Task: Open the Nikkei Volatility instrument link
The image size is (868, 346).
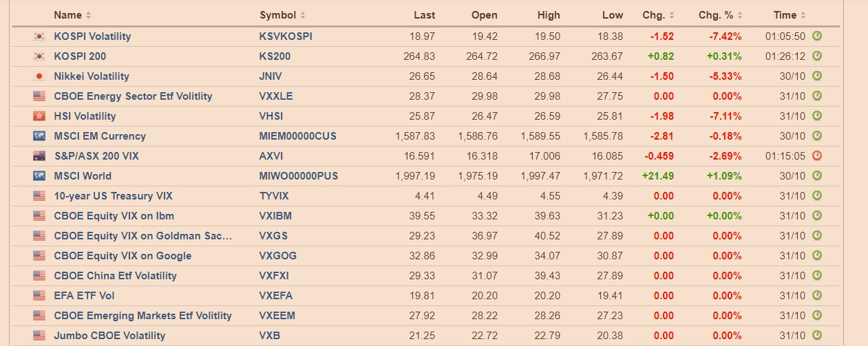Action: (92, 76)
